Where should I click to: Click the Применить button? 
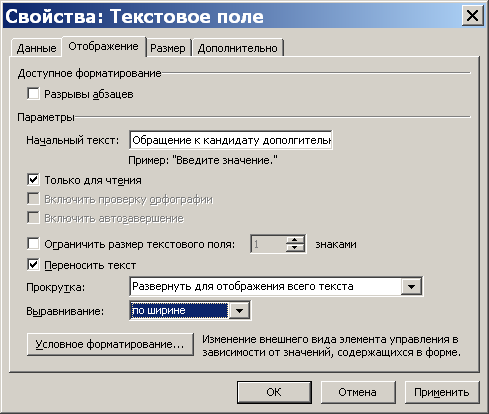(442, 392)
